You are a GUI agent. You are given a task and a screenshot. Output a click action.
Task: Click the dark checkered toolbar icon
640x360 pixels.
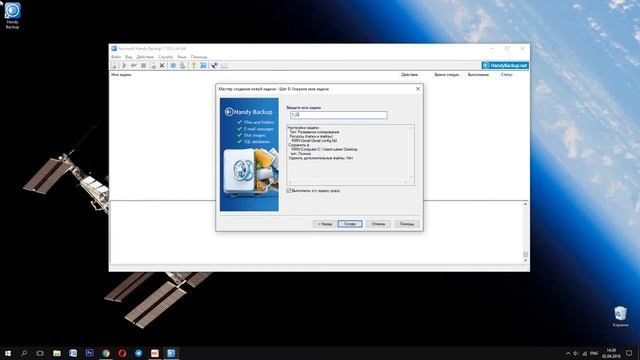tap(214, 65)
